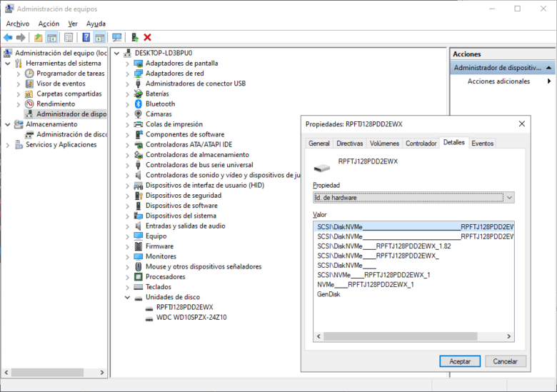Toggle the Action pane toolbar icon
Screen dimensions: 557x392
100,37
